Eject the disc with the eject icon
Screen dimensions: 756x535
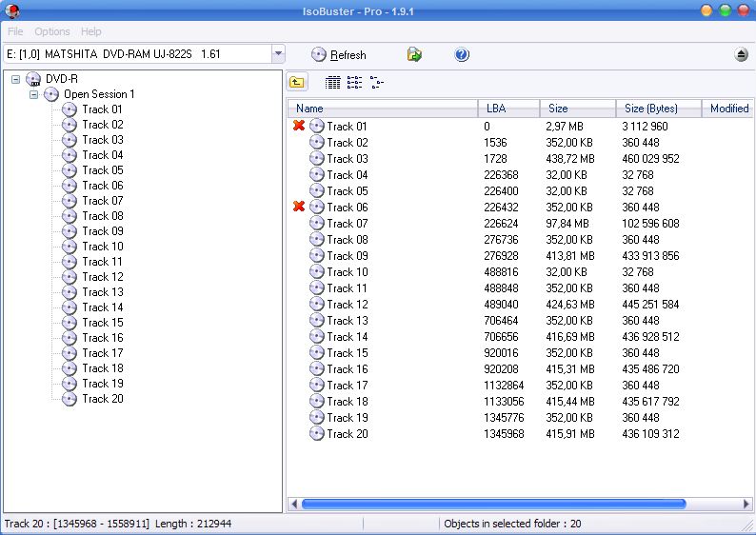741,54
